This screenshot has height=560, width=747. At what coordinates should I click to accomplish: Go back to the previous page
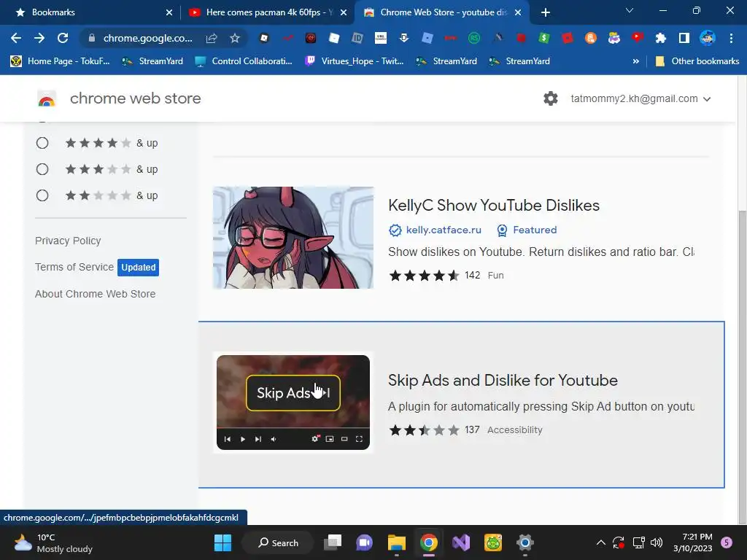pyautogui.click(x=16, y=38)
